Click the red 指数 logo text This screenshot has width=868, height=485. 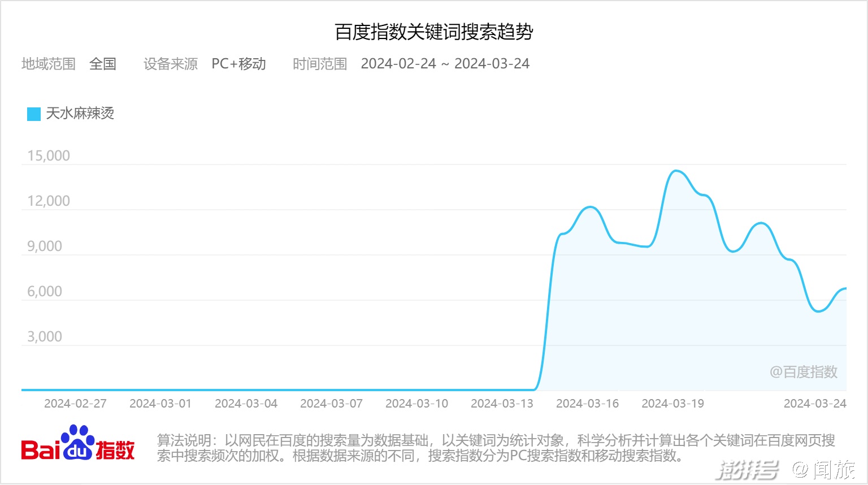(x=115, y=450)
